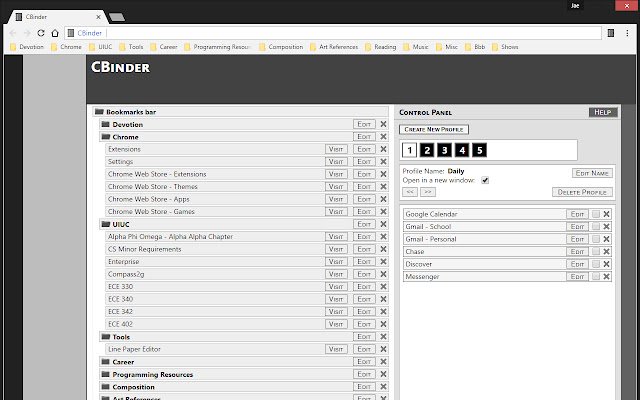
Task: Switch to profile 2 tab
Action: click(x=427, y=150)
